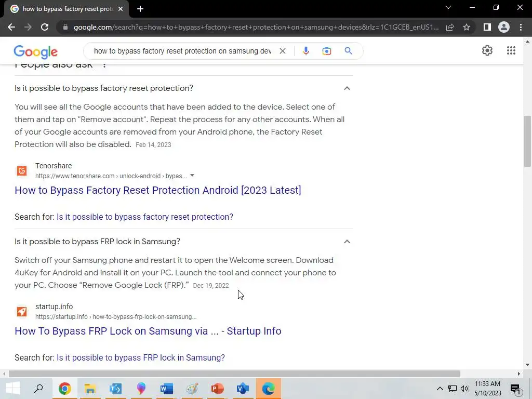532x399 pixels.
Task: Click the blue magnifier search button
Action: 348,51
